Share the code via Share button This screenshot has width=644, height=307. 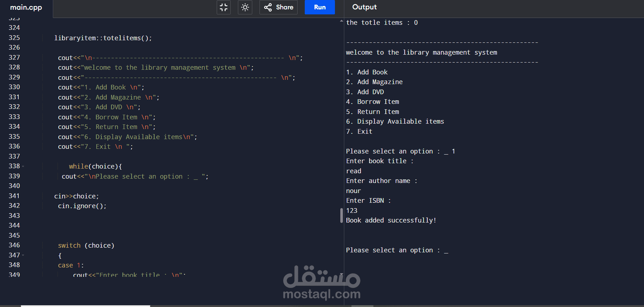pyautogui.click(x=279, y=7)
